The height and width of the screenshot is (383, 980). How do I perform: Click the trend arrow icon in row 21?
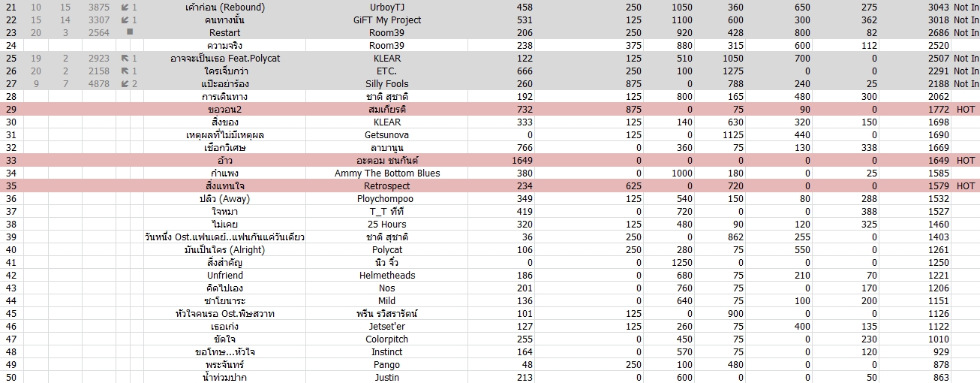pos(125,7)
